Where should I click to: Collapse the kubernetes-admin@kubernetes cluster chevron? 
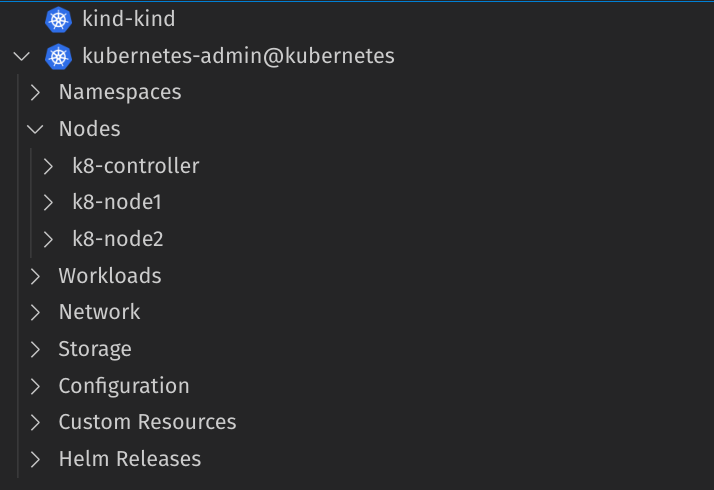click(23, 56)
